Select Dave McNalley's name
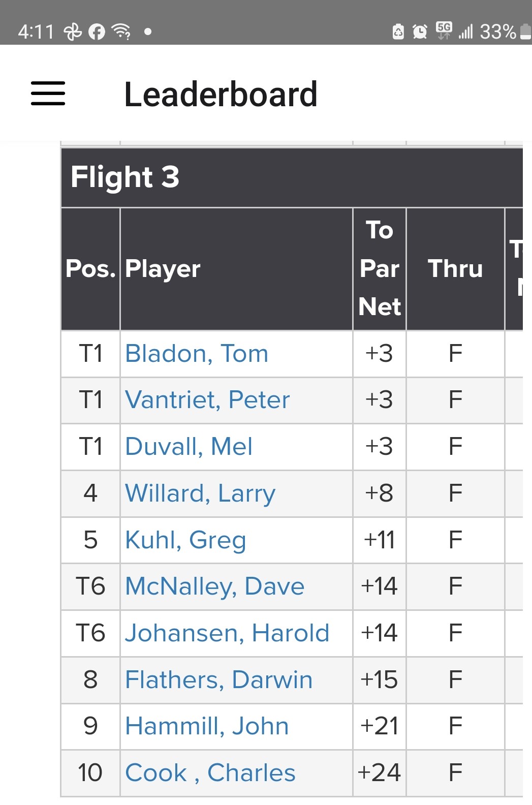Viewport: 532px width, 805px height. (214, 586)
